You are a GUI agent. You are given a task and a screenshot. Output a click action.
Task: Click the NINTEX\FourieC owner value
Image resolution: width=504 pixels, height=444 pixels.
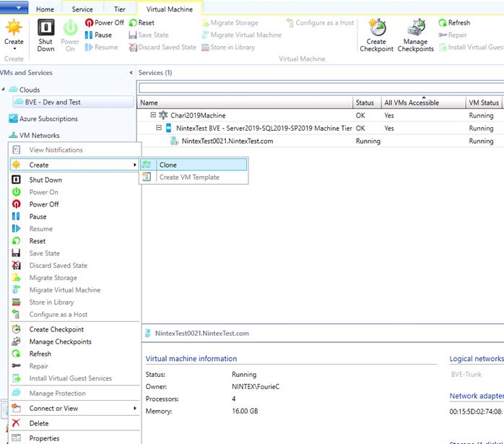pyautogui.click(x=256, y=387)
